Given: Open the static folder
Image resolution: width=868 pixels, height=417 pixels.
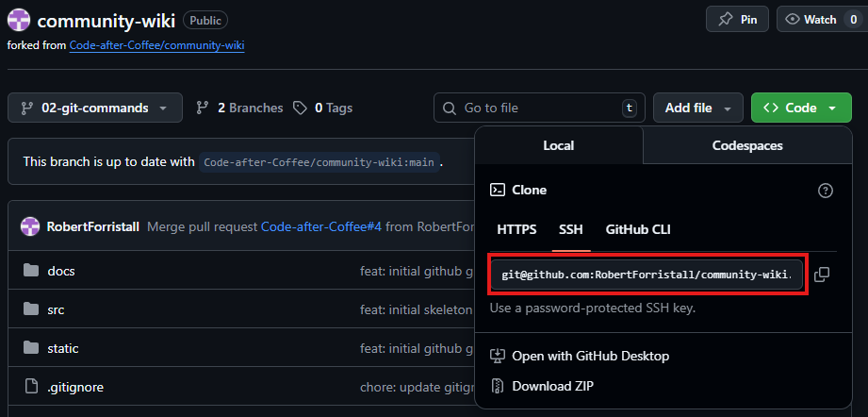Looking at the screenshot, I should pos(63,348).
